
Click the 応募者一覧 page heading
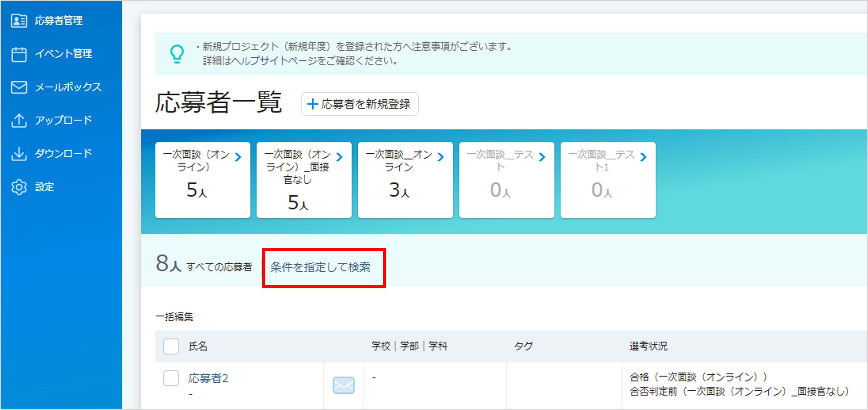click(218, 103)
